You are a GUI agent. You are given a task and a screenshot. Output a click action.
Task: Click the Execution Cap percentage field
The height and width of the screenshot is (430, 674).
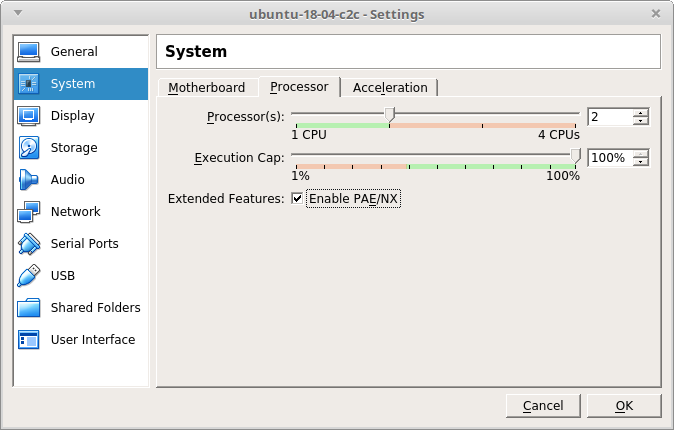click(608, 158)
